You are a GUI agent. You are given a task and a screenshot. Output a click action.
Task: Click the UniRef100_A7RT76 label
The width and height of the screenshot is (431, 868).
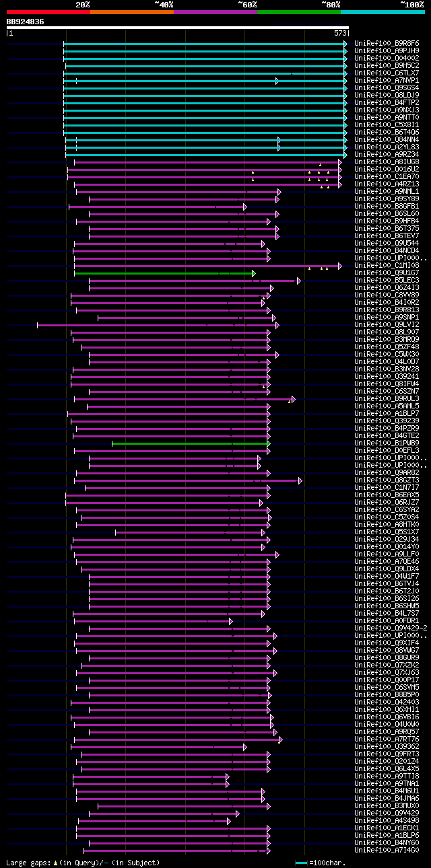tap(387, 739)
